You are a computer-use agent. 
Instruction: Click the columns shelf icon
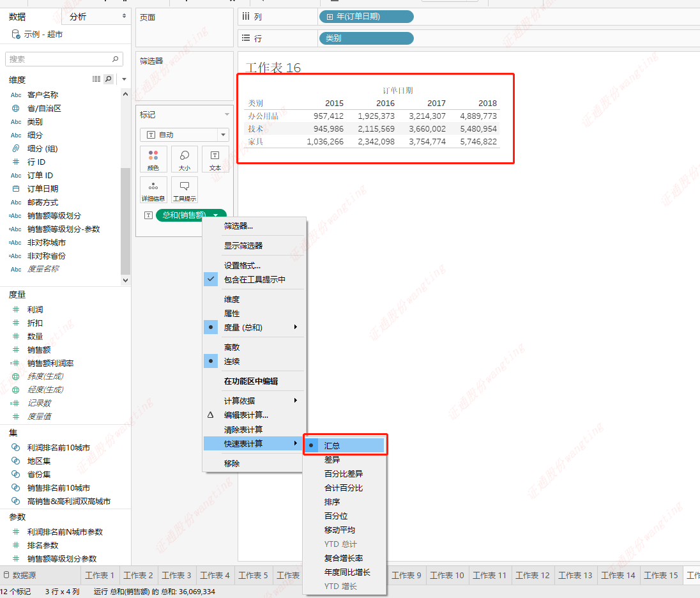[x=245, y=17]
